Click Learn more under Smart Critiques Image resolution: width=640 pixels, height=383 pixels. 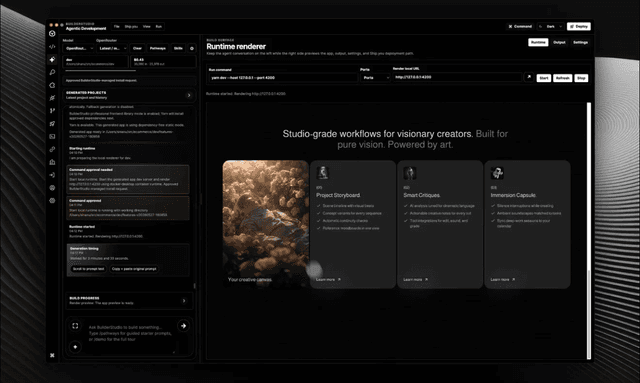click(x=416, y=279)
